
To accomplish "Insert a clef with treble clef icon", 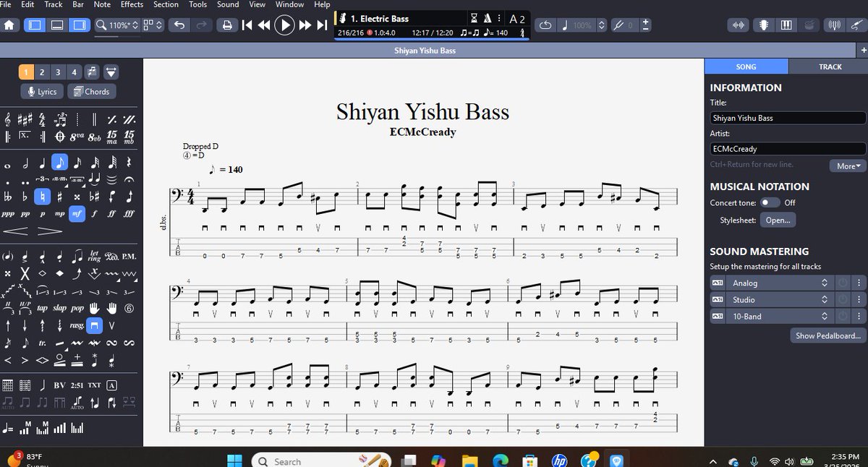I will [8, 119].
